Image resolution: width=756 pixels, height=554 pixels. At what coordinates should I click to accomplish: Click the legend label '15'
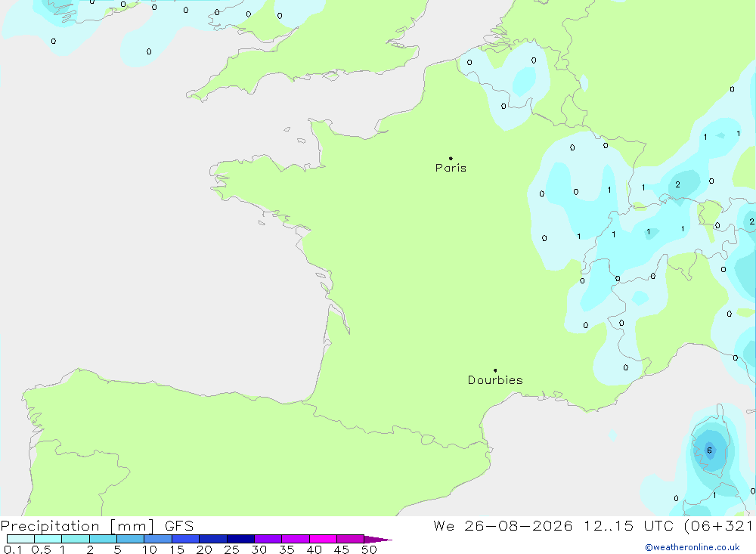177,549
